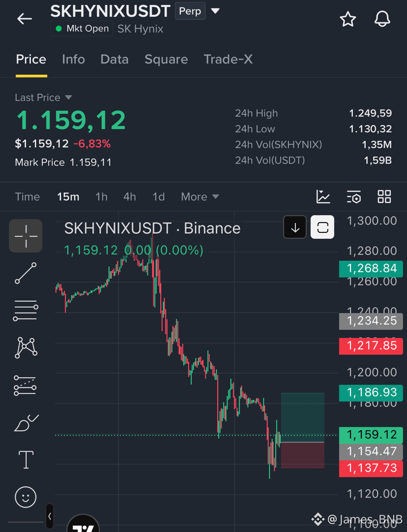The width and height of the screenshot is (407, 532).
Task: Switch to the Price tab
Action: [31, 59]
